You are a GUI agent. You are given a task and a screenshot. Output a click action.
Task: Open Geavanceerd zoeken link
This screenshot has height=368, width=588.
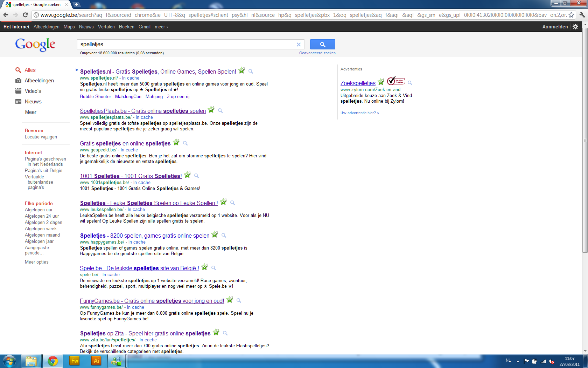317,53
